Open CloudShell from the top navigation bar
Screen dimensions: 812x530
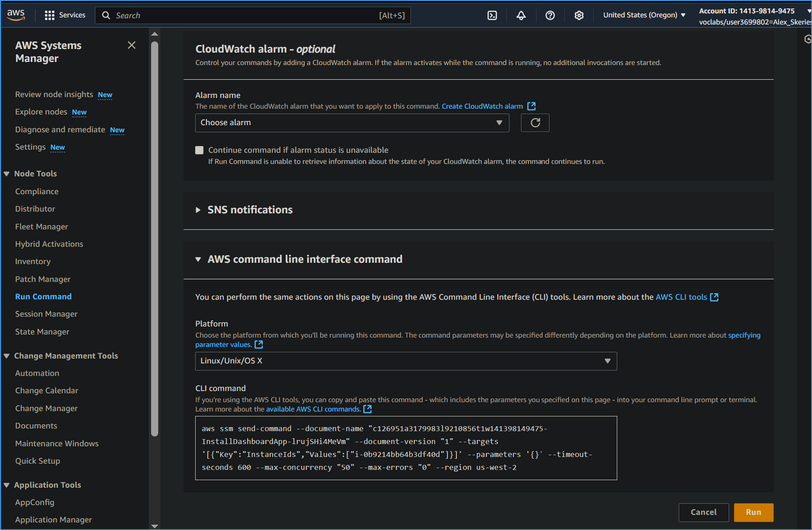point(492,15)
